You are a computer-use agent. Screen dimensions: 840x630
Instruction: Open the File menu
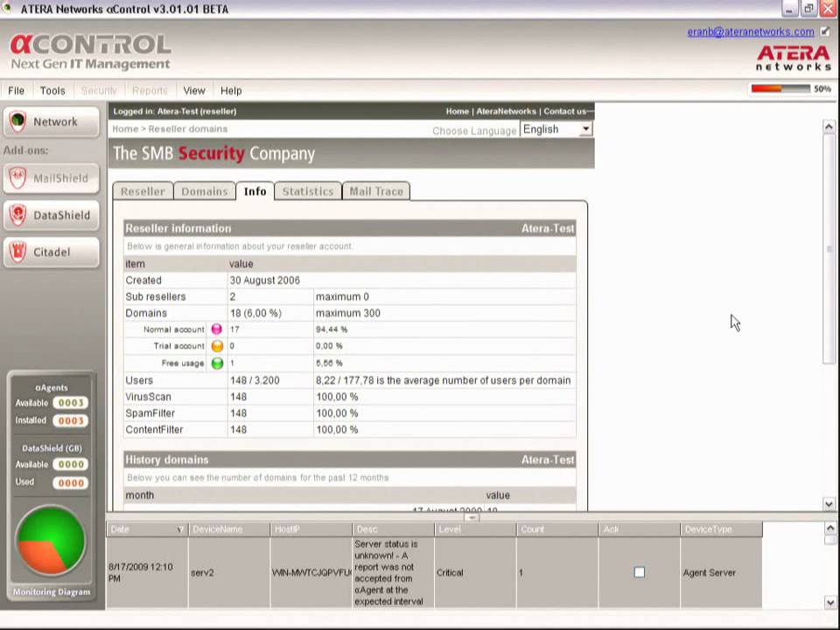point(16,90)
